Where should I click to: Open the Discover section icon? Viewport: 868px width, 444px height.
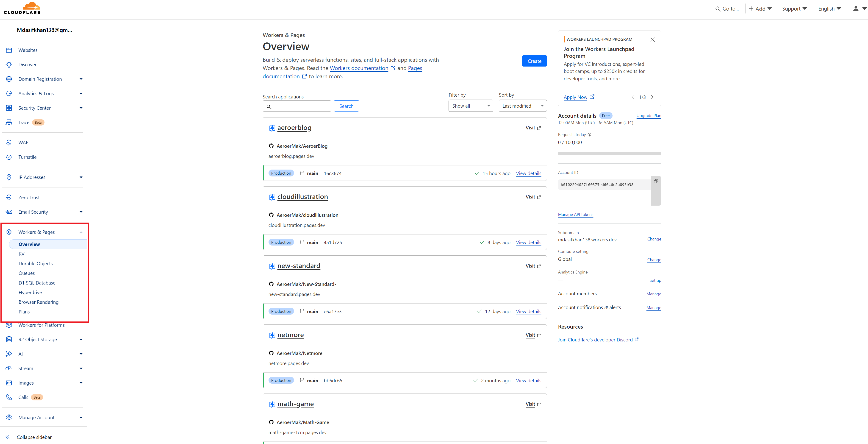pyautogui.click(x=9, y=64)
